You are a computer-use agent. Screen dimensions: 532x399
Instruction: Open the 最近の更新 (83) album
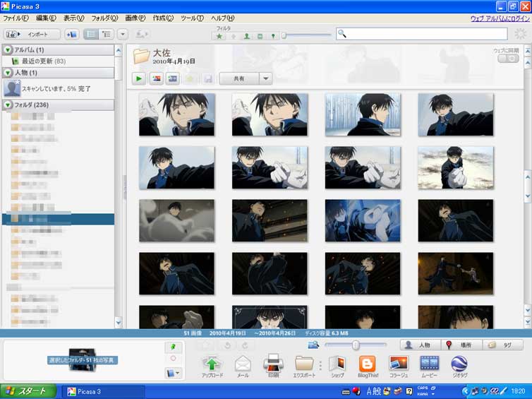[44, 61]
